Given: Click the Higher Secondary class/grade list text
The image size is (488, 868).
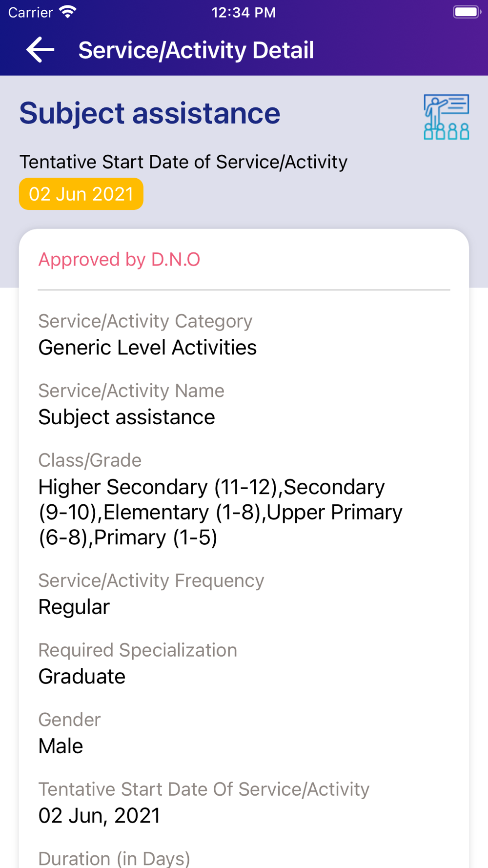Looking at the screenshot, I should click(x=220, y=512).
